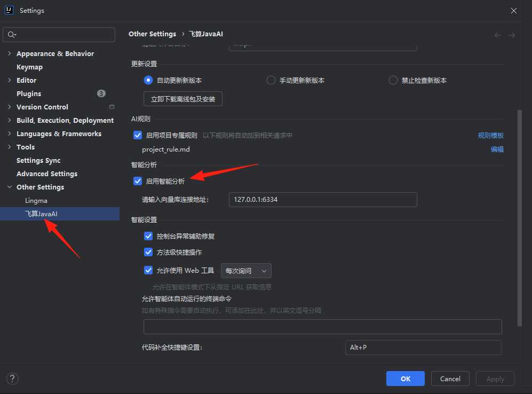
Task: Open the help question mark icon
Action: 12,379
